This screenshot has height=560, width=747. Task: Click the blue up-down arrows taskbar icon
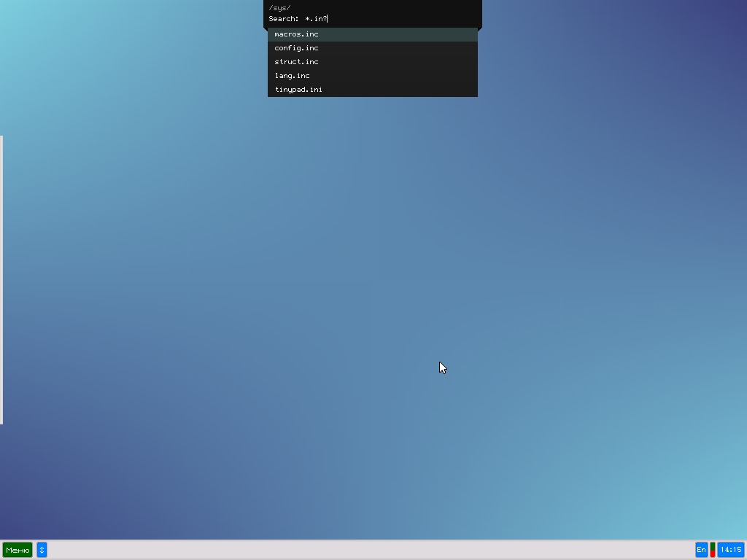click(x=42, y=550)
